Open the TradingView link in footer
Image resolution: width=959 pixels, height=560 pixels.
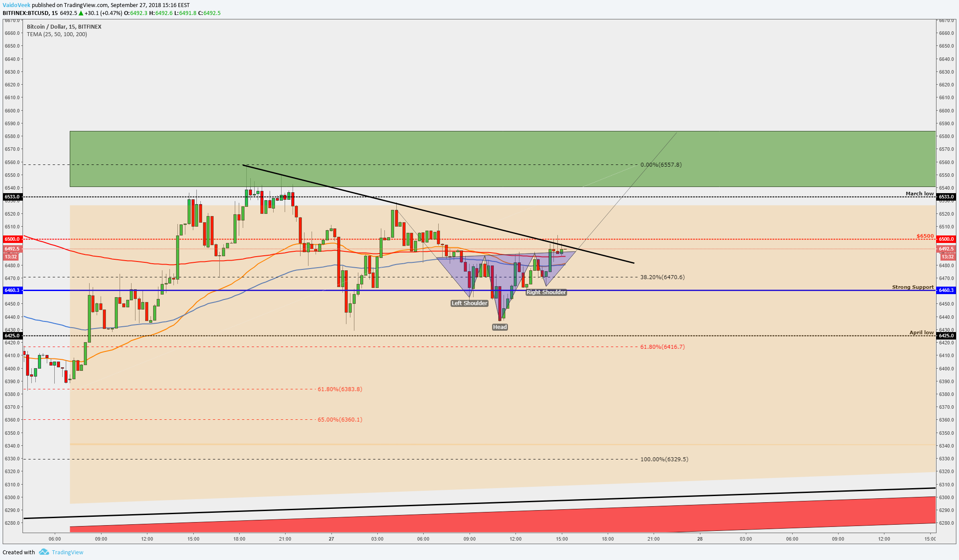(x=68, y=552)
